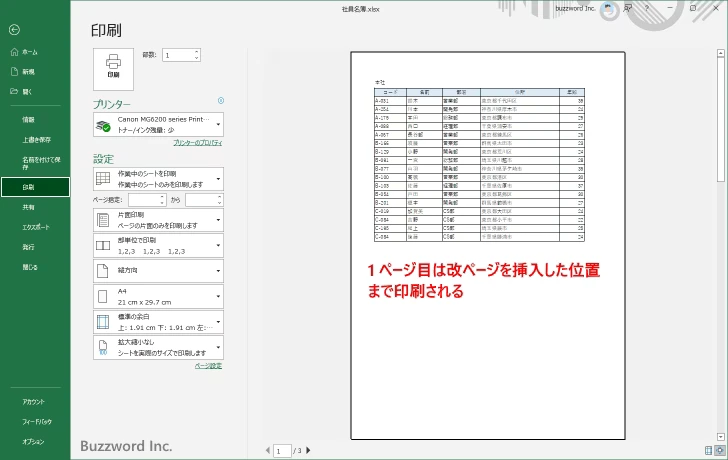The width and height of the screenshot is (728, 460).
Task: Increase copies with the up stepper
Action: [197, 52]
